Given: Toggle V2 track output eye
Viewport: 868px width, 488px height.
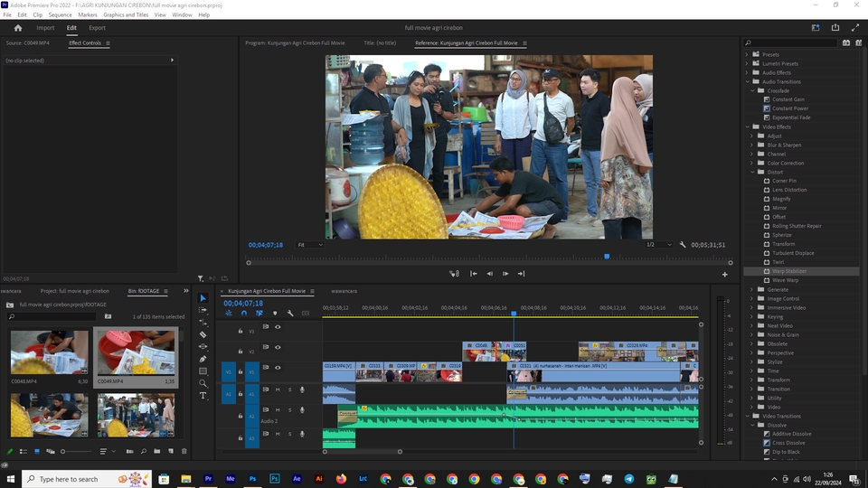Looking at the screenshot, I should tap(278, 347).
